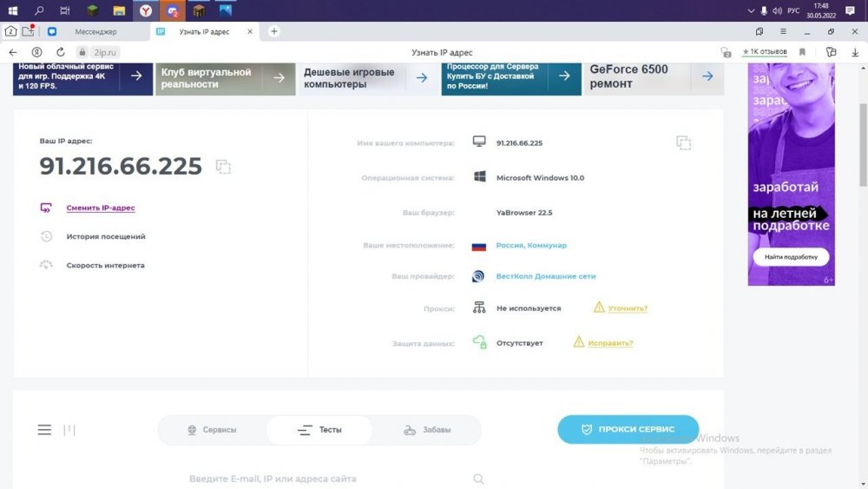The height and width of the screenshot is (489, 868).
Task: Click the proxy network icon
Action: (x=479, y=307)
